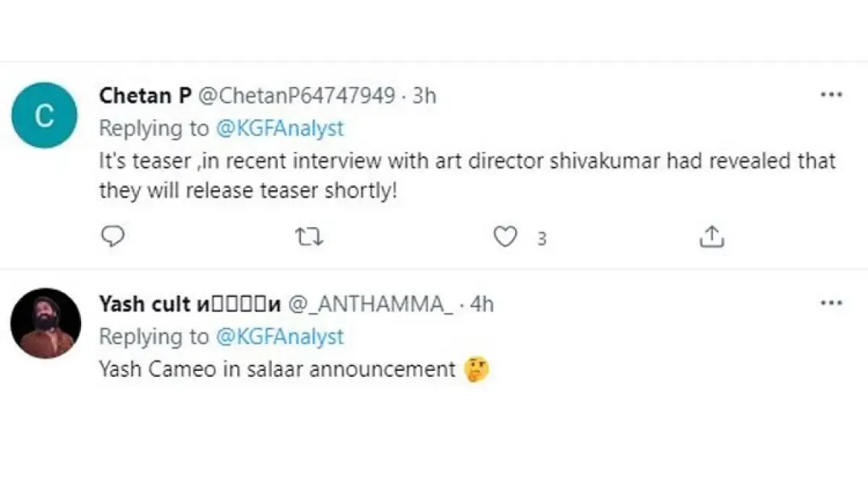This screenshot has height=488, width=868.
Task: Open the @ChetanP64747949 handle
Action: [297, 95]
